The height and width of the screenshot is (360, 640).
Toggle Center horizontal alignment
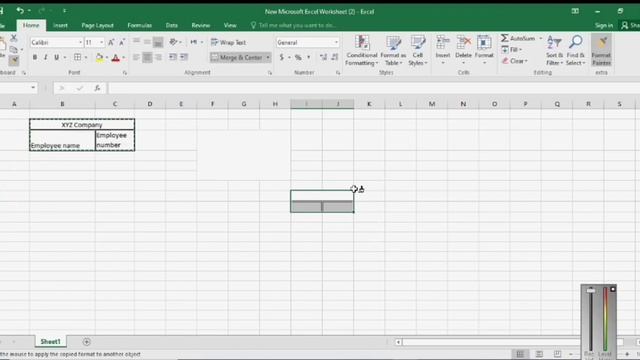147,57
